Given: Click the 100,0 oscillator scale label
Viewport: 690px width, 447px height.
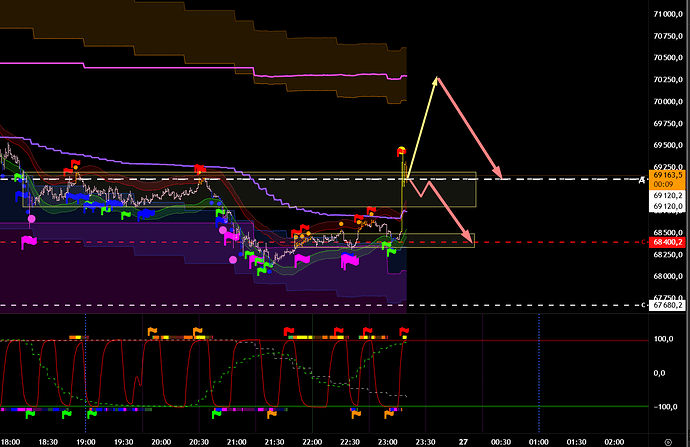Looking at the screenshot, I should point(661,340).
